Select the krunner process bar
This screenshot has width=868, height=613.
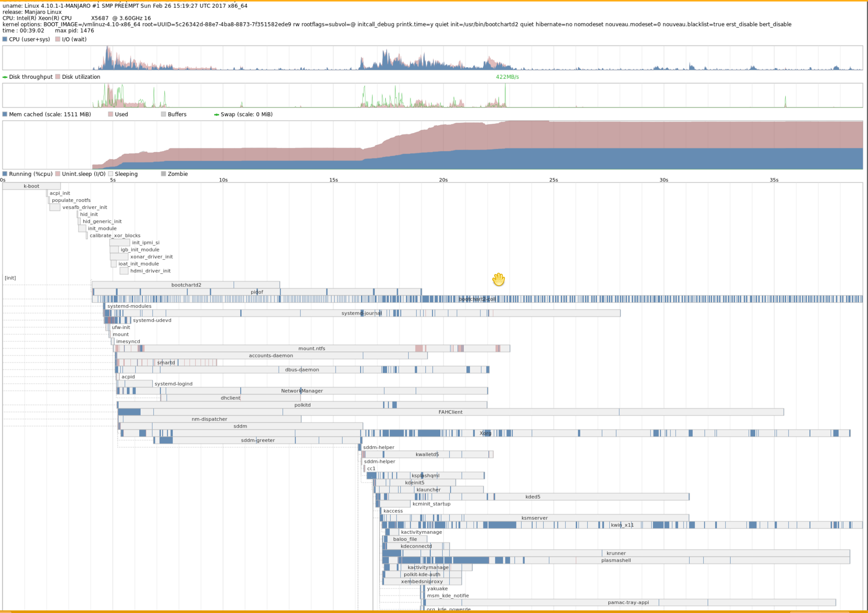click(616, 554)
